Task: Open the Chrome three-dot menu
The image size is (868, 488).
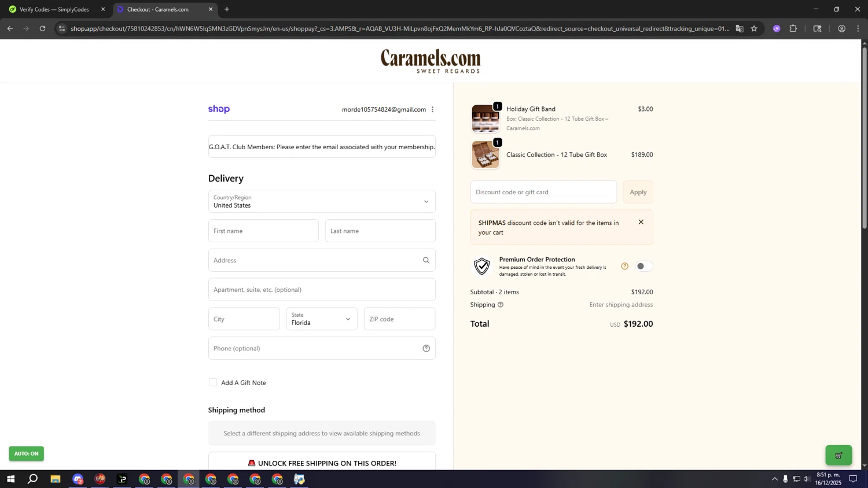Action: click(858, 28)
